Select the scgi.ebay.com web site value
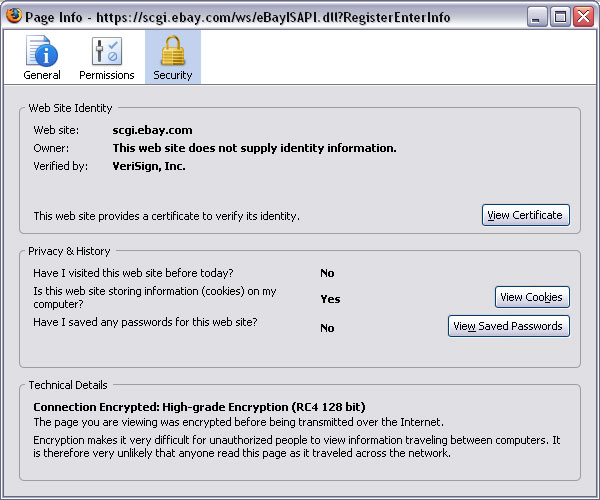This screenshot has height=500, width=600. coord(152,130)
